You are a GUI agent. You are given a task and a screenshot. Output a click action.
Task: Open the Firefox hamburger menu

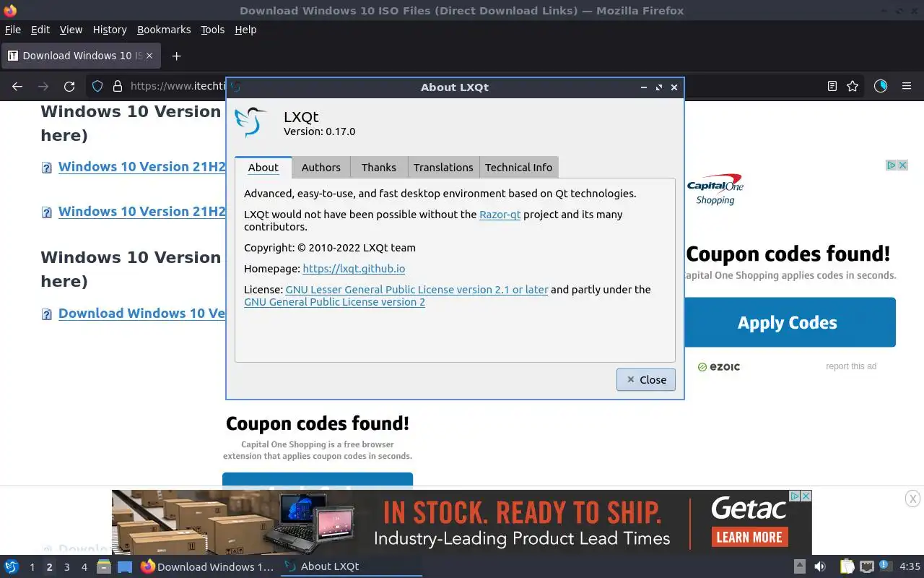(907, 86)
